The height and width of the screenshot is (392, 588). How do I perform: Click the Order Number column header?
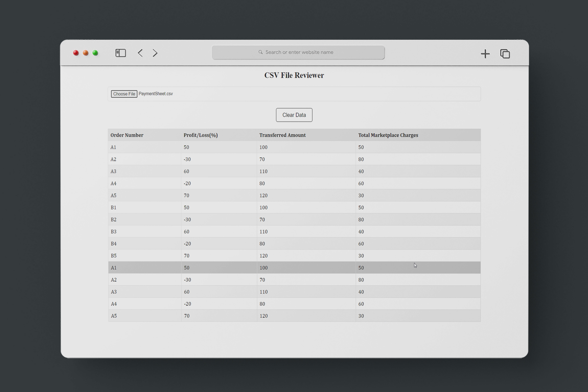click(127, 135)
